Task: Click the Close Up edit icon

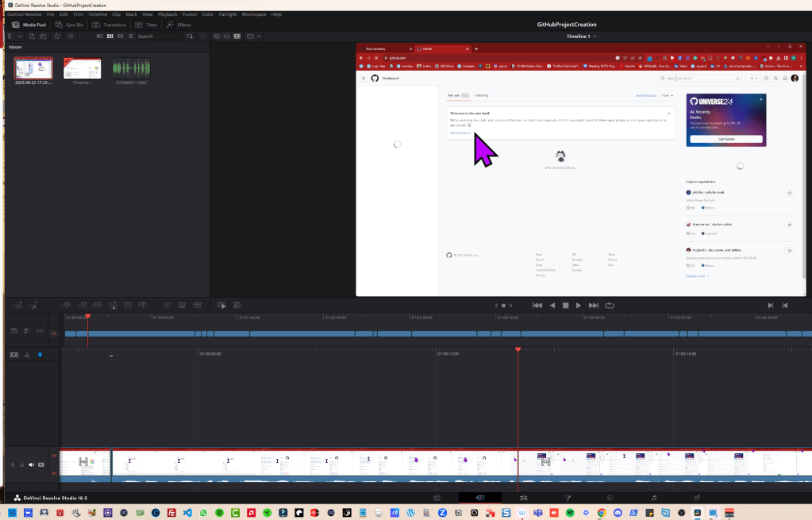Action: pyautogui.click(x=113, y=305)
